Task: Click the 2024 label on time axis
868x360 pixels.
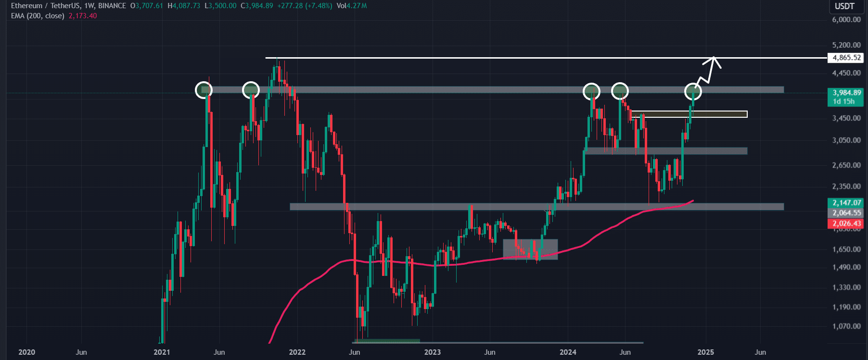Action: (x=568, y=352)
